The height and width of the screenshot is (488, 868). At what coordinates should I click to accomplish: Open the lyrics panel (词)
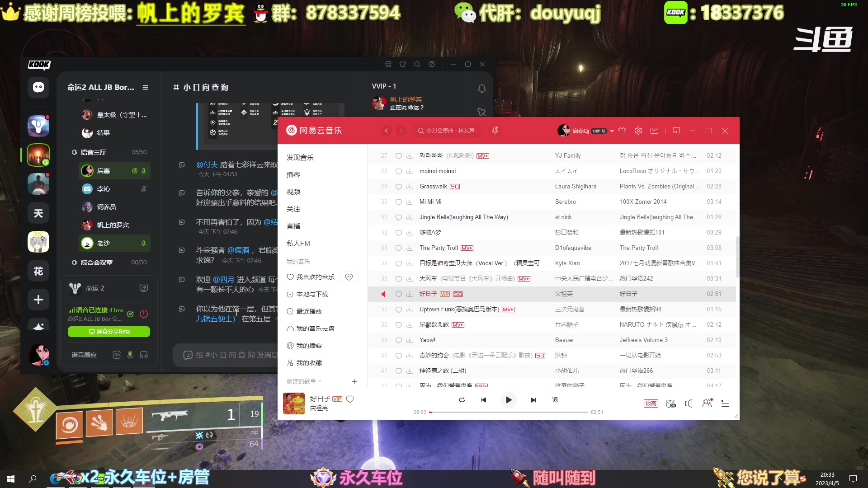(x=555, y=400)
